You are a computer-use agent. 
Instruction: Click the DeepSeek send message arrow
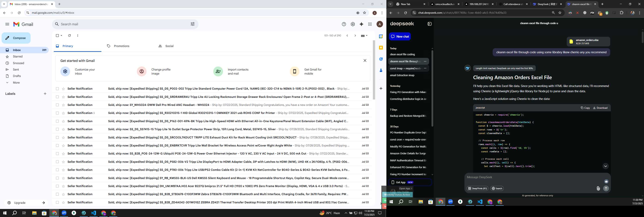pyautogui.click(x=606, y=188)
